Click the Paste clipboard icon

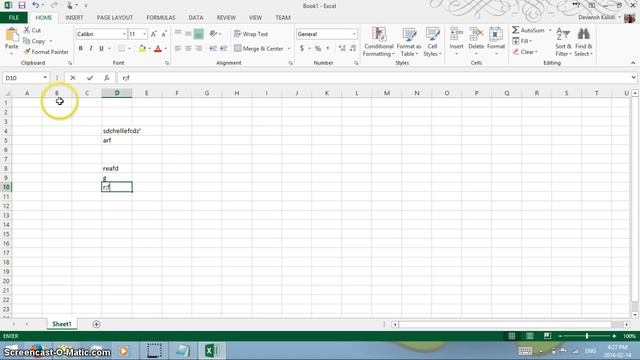pyautogui.click(x=11, y=35)
